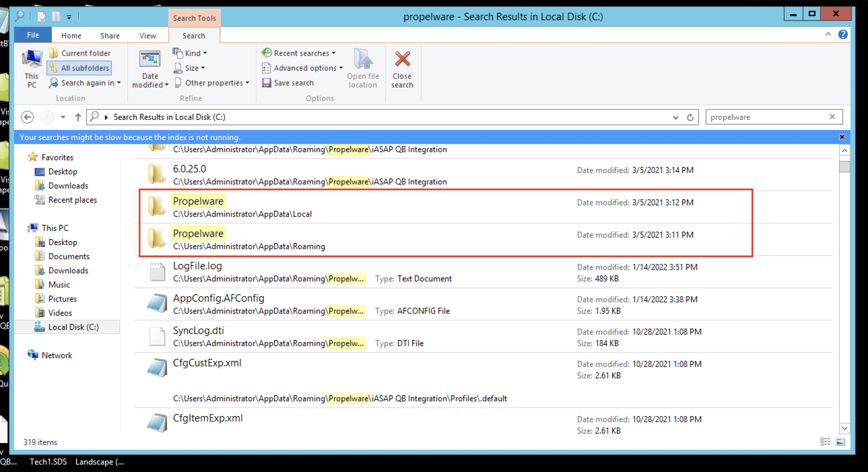
Task: Select CfgCustExp.xml file result
Action: tap(483, 380)
